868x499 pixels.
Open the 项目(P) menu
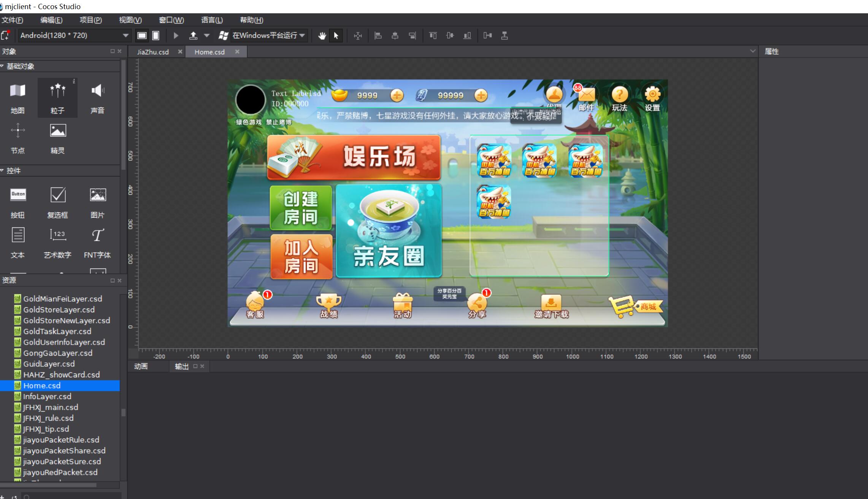[x=90, y=20]
